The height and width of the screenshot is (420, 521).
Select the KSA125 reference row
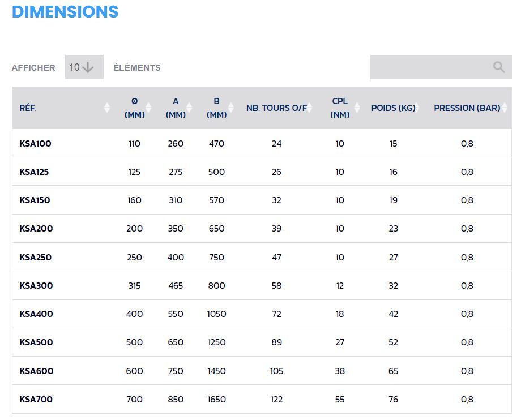(x=34, y=172)
